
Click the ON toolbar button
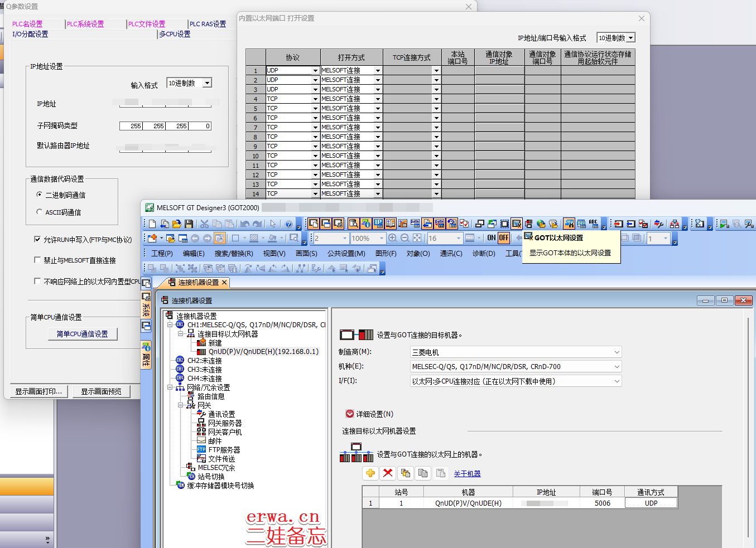click(492, 238)
